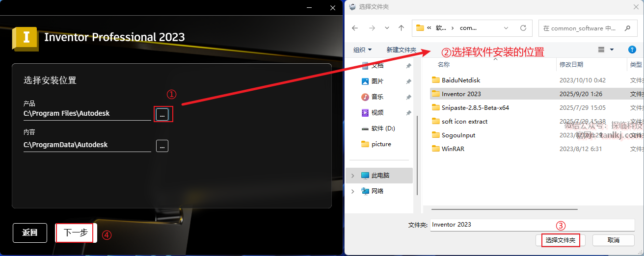Sort by the Type column header
The image size is (644, 256).
click(636, 64)
